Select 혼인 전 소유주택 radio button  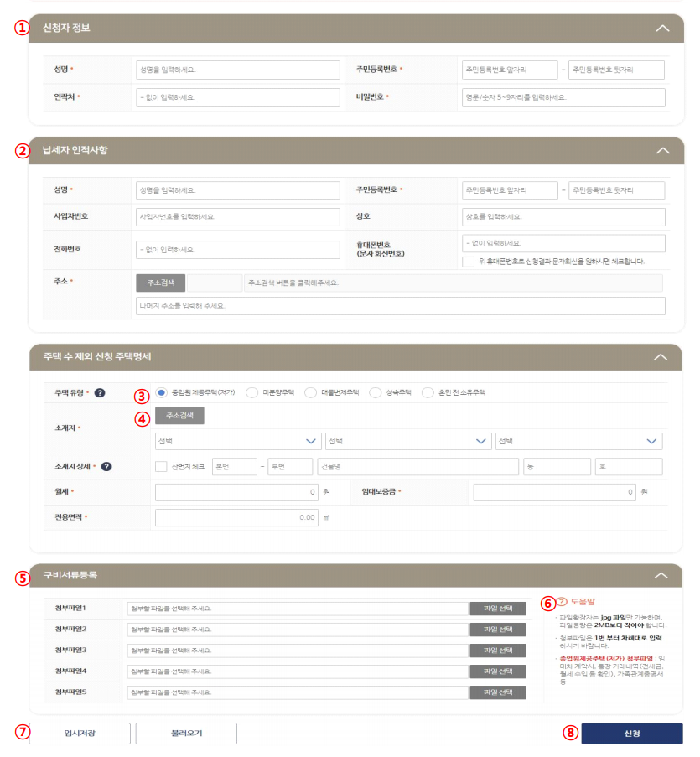coord(428,393)
